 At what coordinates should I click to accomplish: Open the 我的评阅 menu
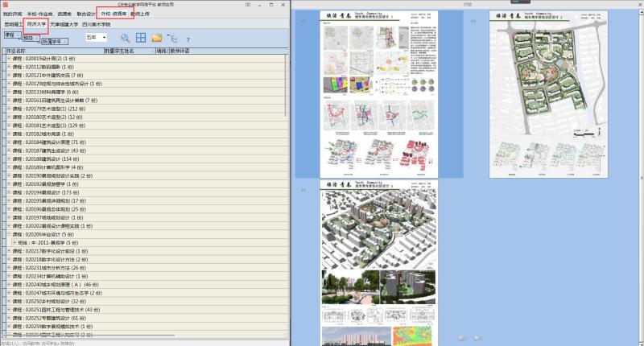click(12, 14)
